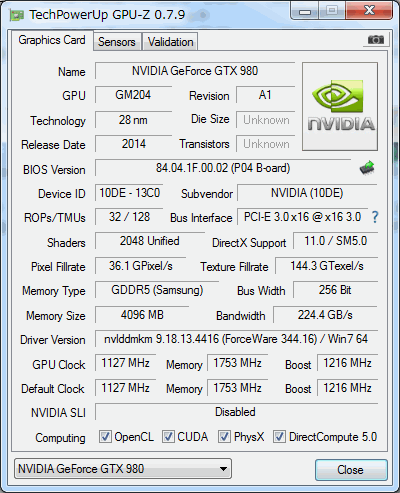This screenshot has width=400, height=493.
Task: Click the Technology field 28 nm
Action: click(x=133, y=120)
